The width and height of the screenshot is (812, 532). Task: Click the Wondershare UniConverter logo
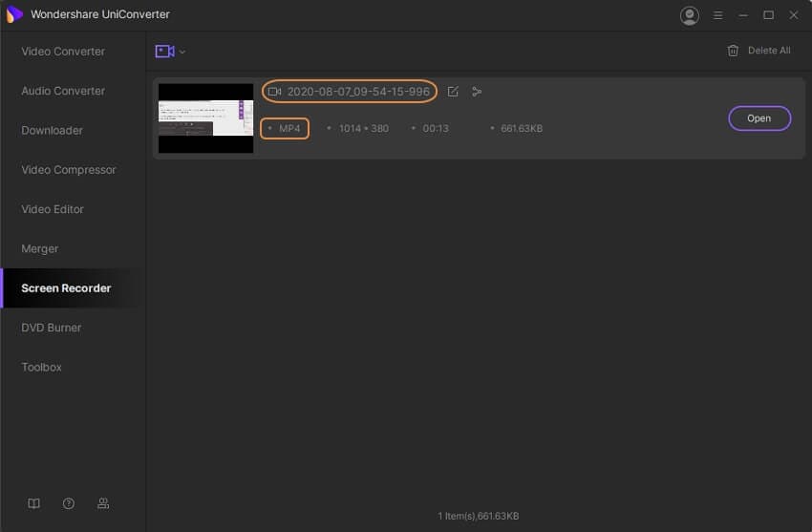pyautogui.click(x=14, y=14)
